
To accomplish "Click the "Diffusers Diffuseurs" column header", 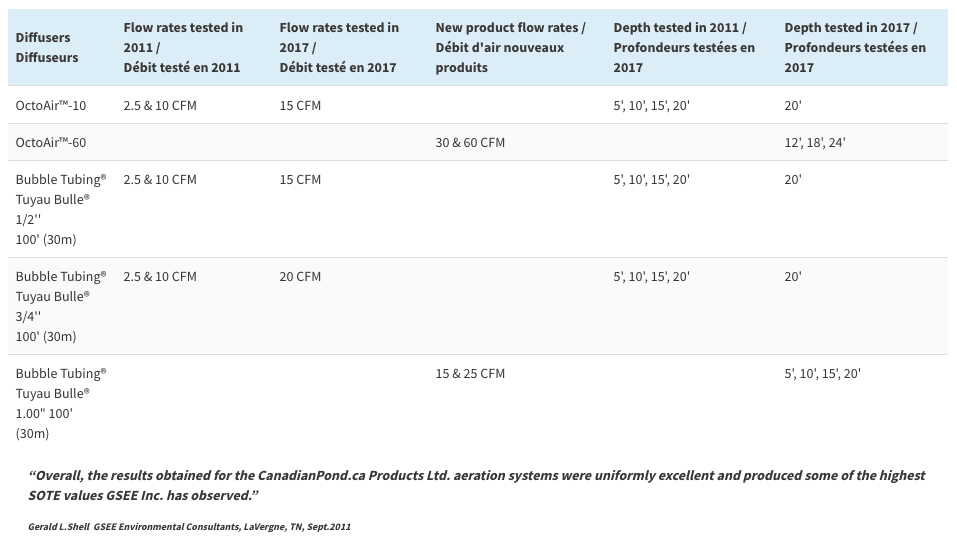I will pos(47,47).
